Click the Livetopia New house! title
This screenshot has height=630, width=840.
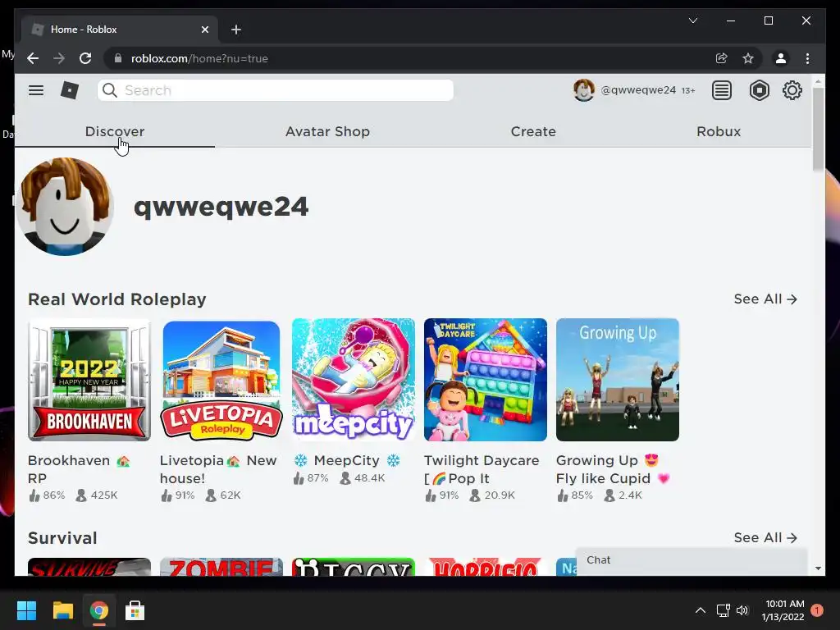click(218, 468)
